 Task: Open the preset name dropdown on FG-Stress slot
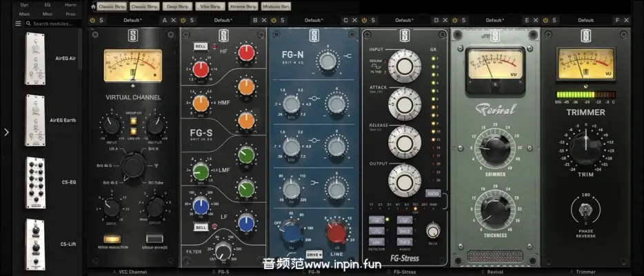tap(404, 20)
